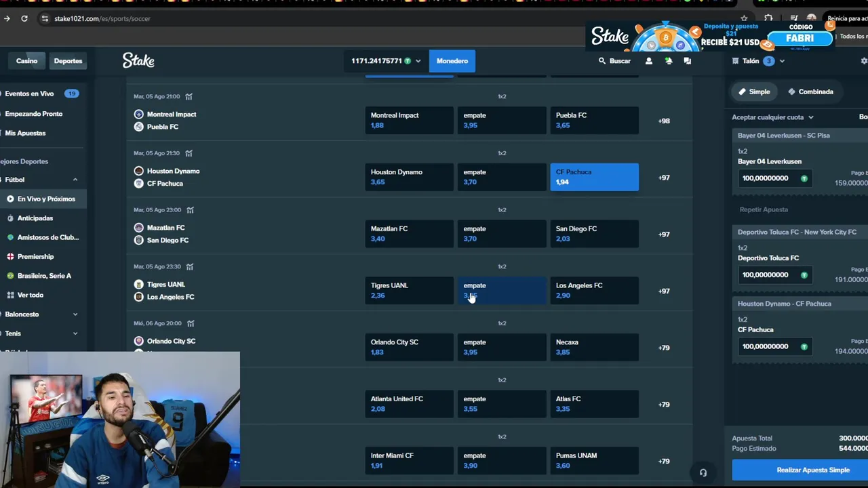Open En Vivo y Próximos link

(x=43, y=199)
